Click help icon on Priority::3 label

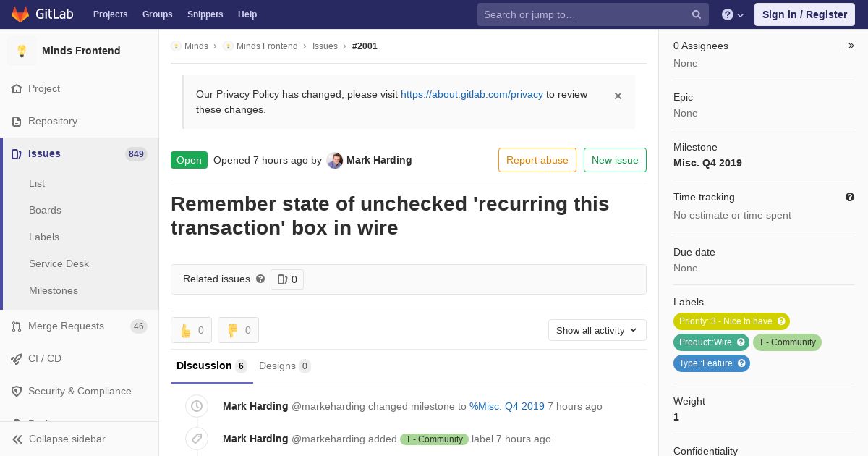781,321
